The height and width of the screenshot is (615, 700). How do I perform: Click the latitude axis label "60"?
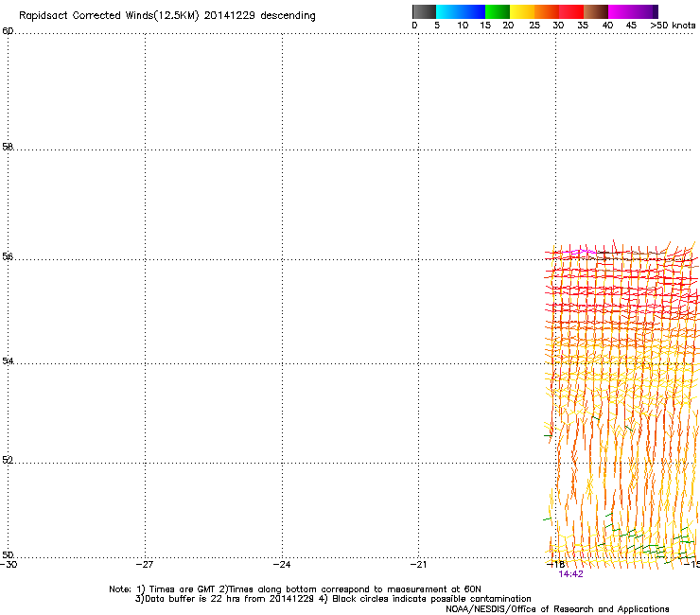pos(8,31)
